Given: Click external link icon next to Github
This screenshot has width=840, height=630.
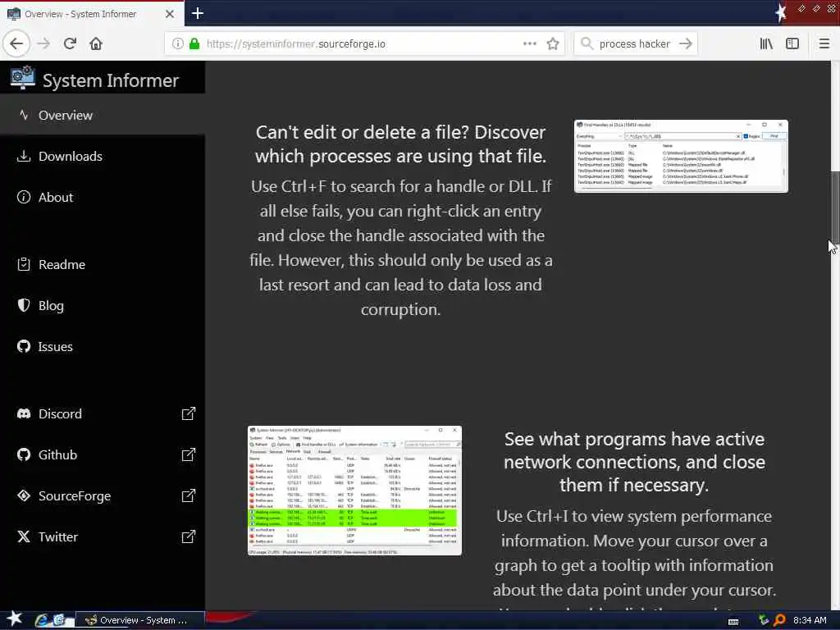Looking at the screenshot, I should [x=188, y=454].
